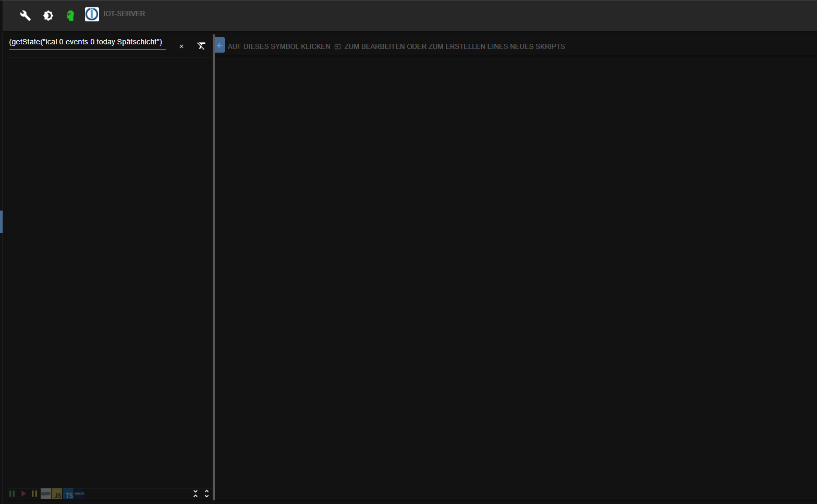The height and width of the screenshot is (504, 817).
Task: Collapse all script folders
Action: tap(196, 494)
